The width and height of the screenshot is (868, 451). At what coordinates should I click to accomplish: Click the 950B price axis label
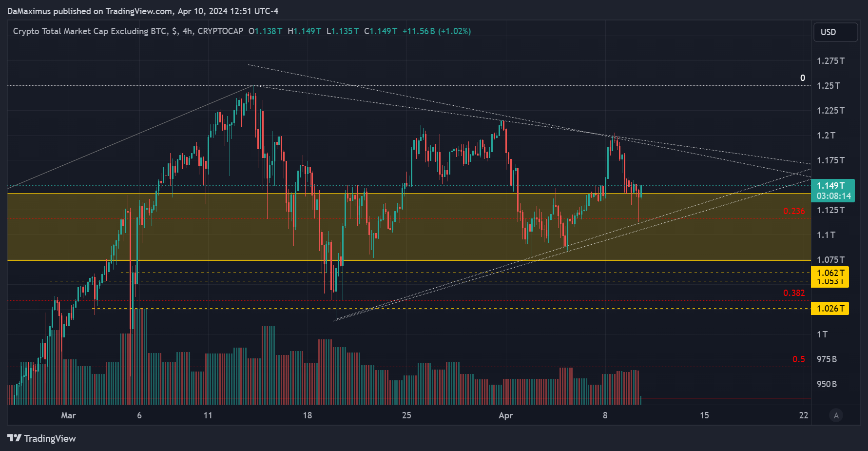coord(827,384)
